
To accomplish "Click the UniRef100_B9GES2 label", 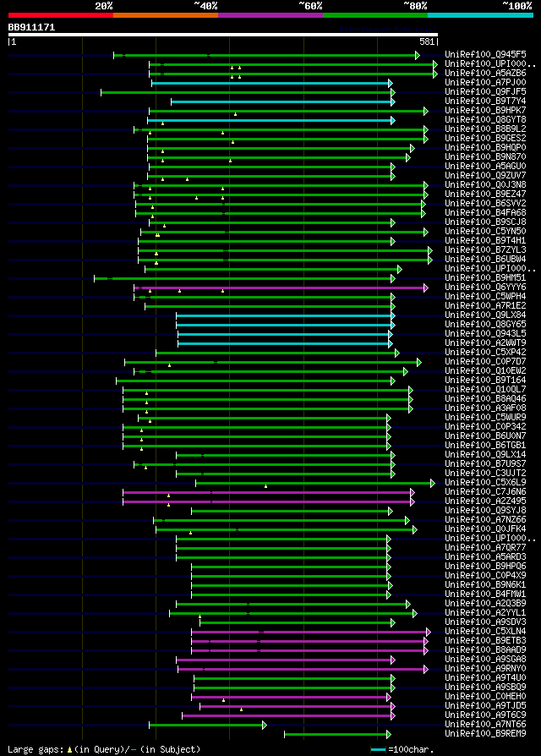I will pyautogui.click(x=485, y=139).
